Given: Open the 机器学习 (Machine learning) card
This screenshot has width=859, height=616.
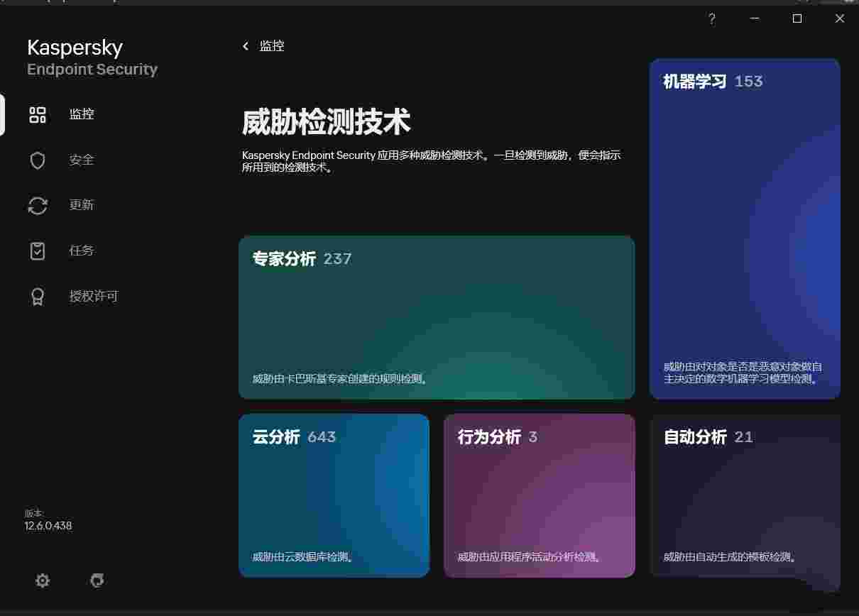Looking at the screenshot, I should click(745, 229).
